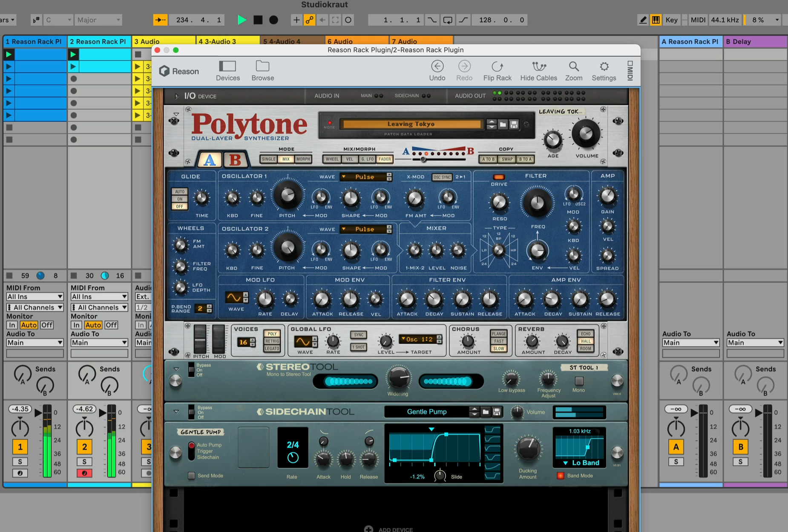Viewport: 788px width, 532px height.
Task: Set Polytone mode to Single
Action: pos(268,159)
